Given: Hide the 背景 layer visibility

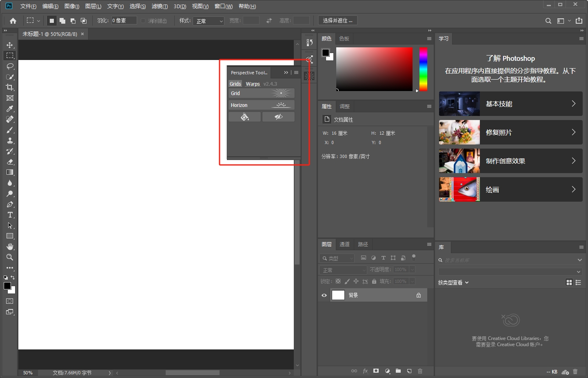Looking at the screenshot, I should [x=324, y=295].
